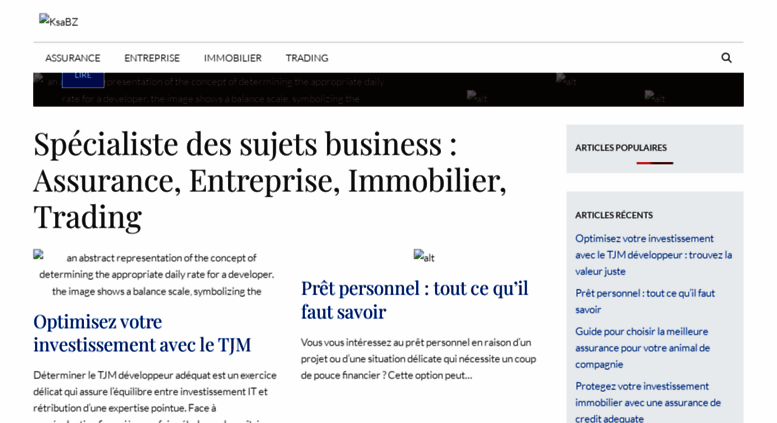The height and width of the screenshot is (423, 777).
Task: Click the balance scale article thumbnail
Action: pos(156,274)
